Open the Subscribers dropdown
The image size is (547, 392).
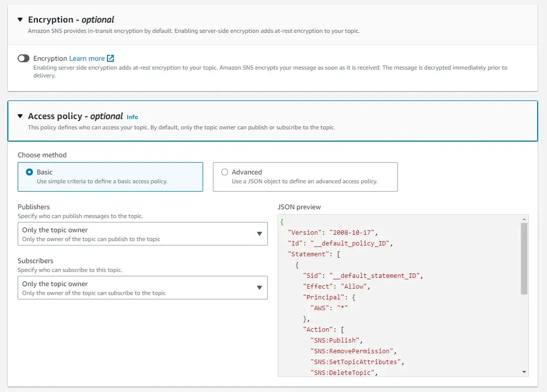tap(142, 288)
